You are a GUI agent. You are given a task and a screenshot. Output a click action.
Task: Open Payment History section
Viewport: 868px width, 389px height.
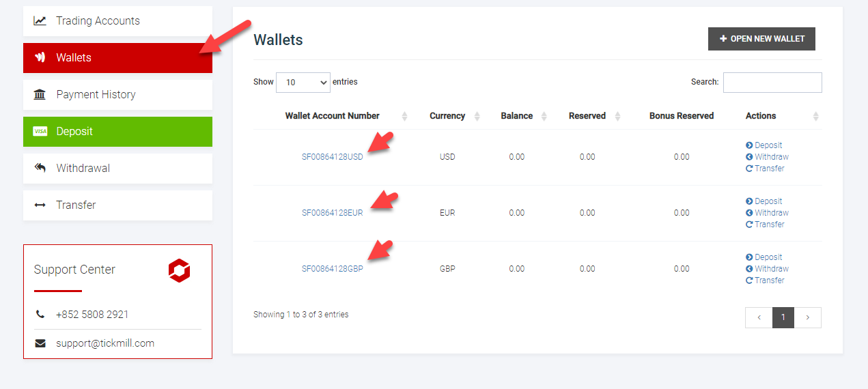coord(117,95)
